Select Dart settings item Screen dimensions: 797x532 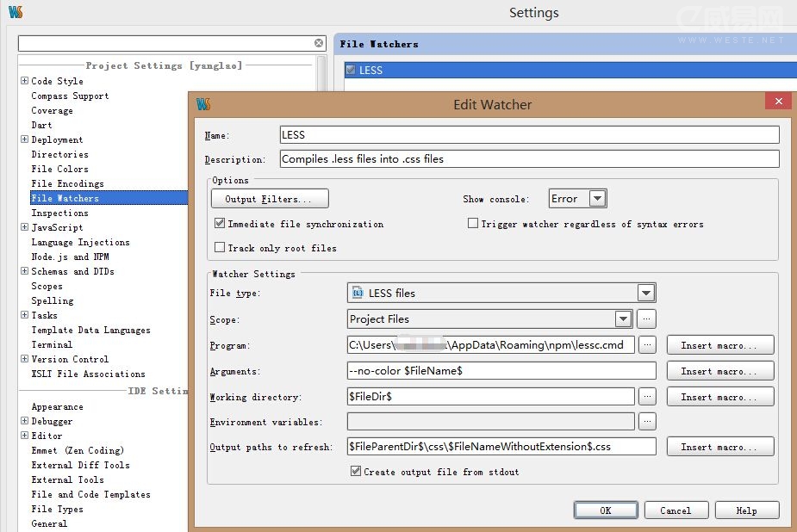(41, 125)
